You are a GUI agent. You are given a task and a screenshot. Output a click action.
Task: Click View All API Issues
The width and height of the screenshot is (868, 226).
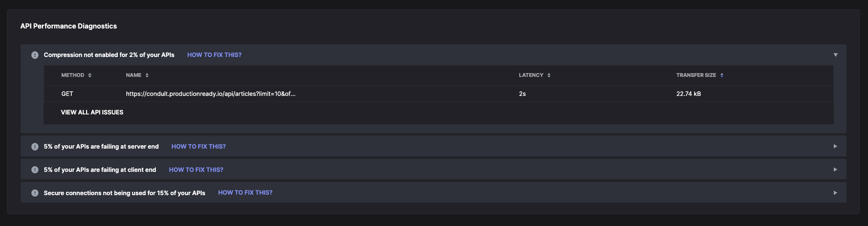92,113
